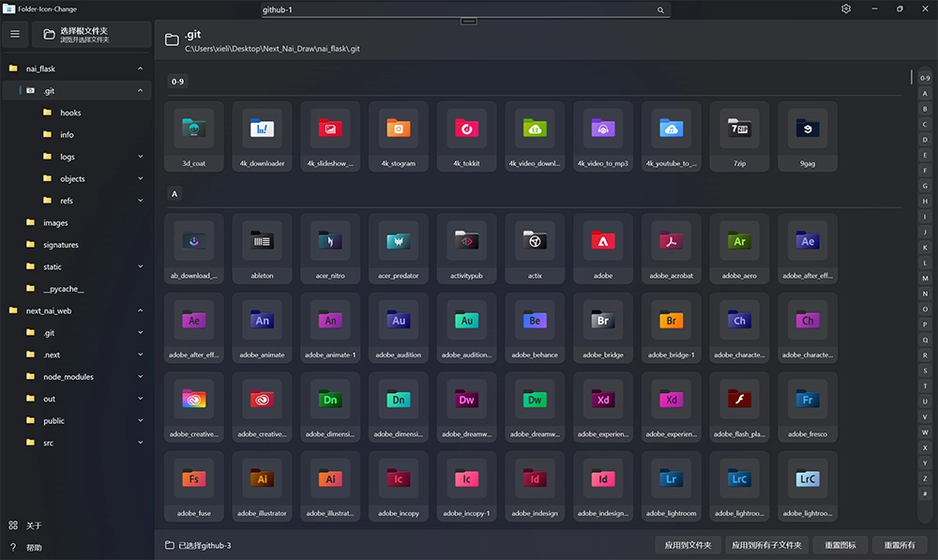Pick the adobe_aero icon
Image resolution: width=938 pixels, height=560 pixels.
point(739,249)
